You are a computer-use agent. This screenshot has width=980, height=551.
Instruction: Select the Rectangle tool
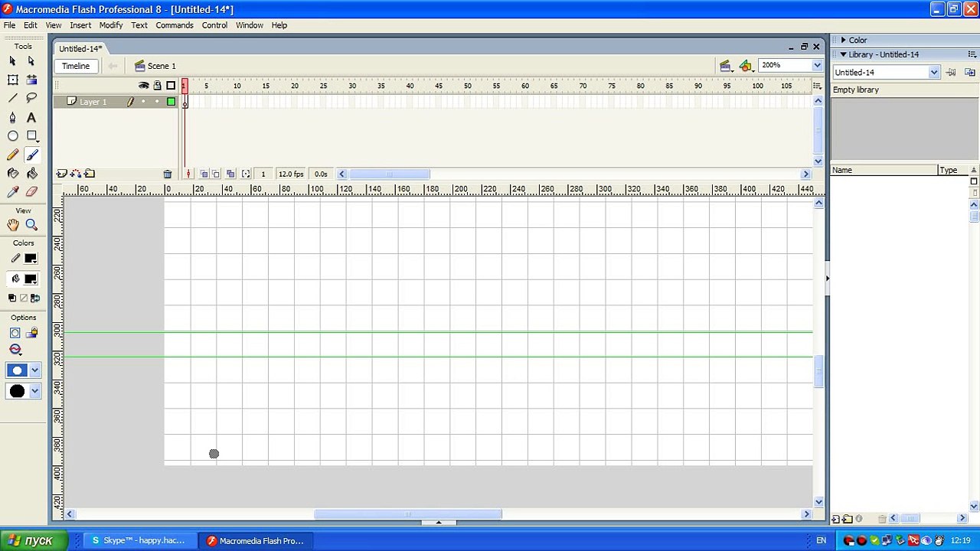pyautogui.click(x=31, y=135)
